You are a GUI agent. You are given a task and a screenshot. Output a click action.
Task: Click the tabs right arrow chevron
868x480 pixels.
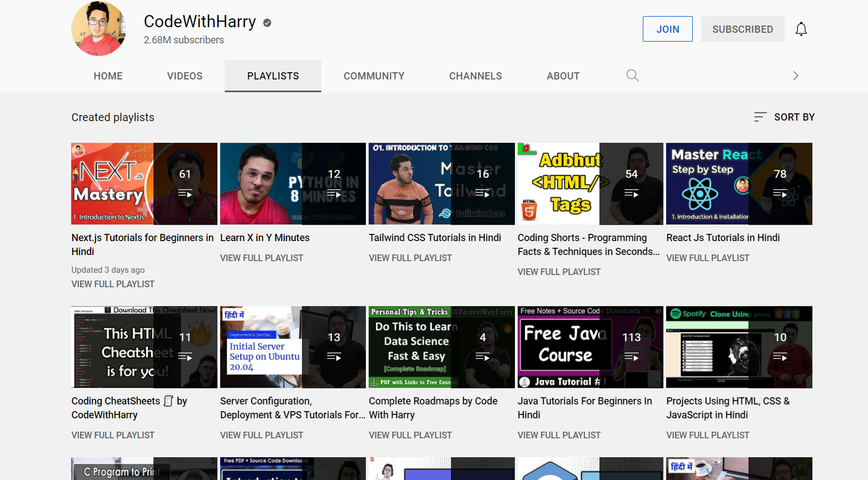[x=796, y=76]
